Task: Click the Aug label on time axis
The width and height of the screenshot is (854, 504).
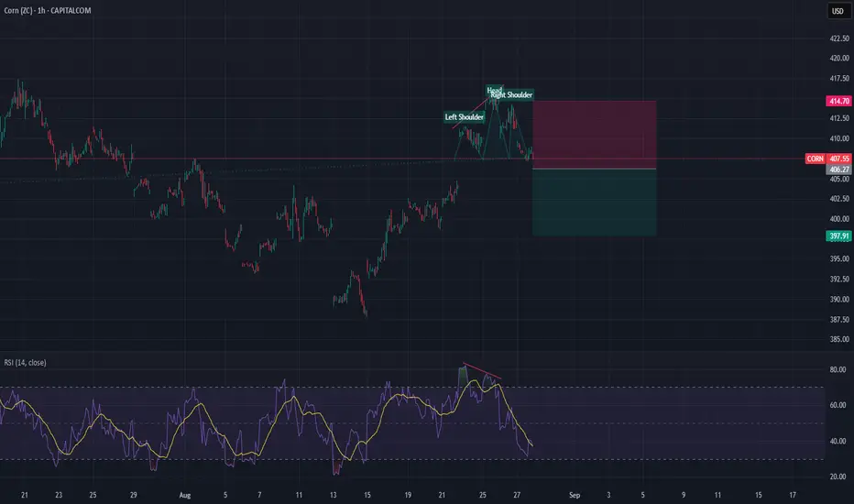Action: [185, 495]
